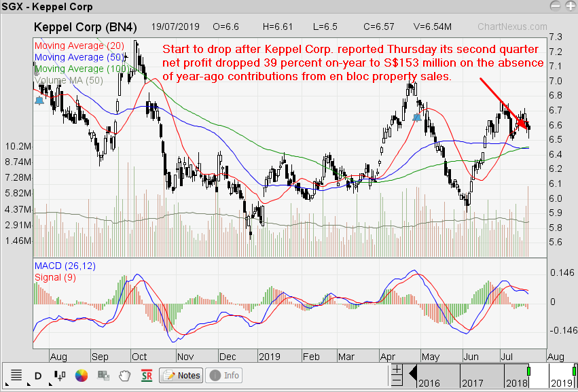The width and height of the screenshot is (578, 392).
Task: Open the color wheel palette tool
Action: (x=81, y=375)
